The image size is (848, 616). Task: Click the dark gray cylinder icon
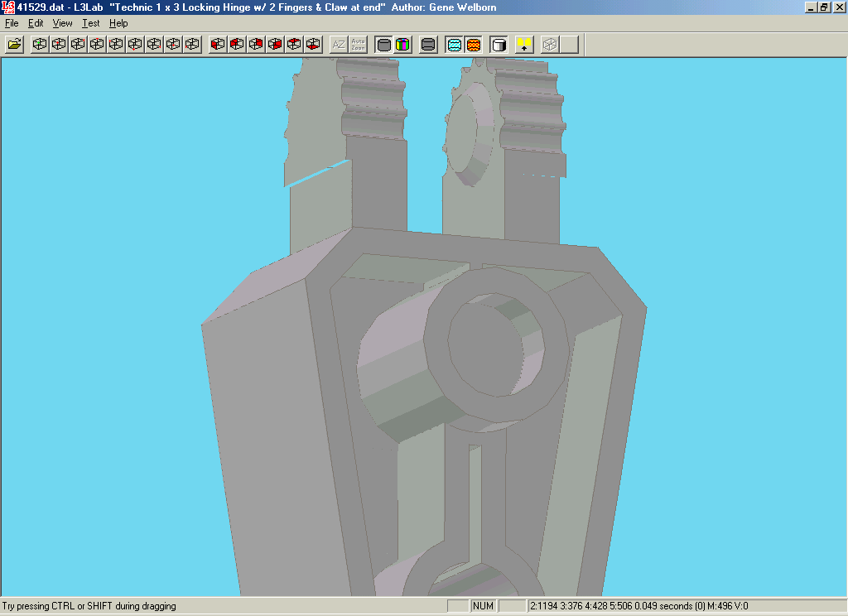click(428, 45)
